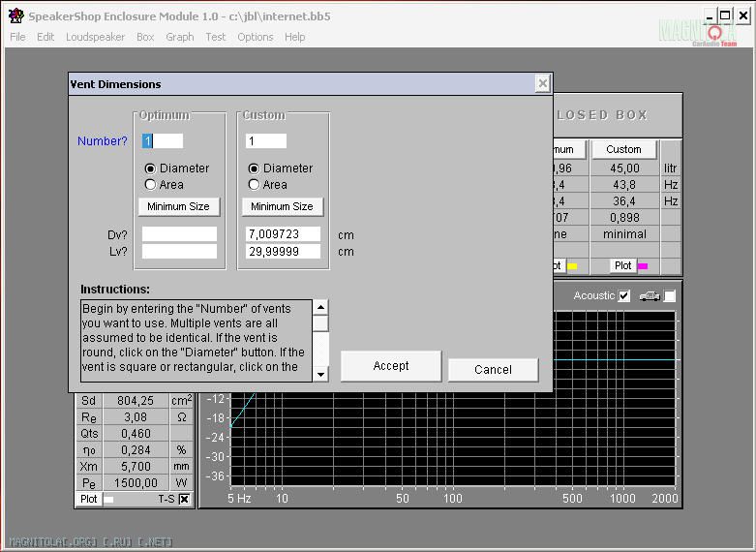Viewport: 756px width, 552px height.
Task: Click the Plot button in driver panel
Action: (89, 499)
